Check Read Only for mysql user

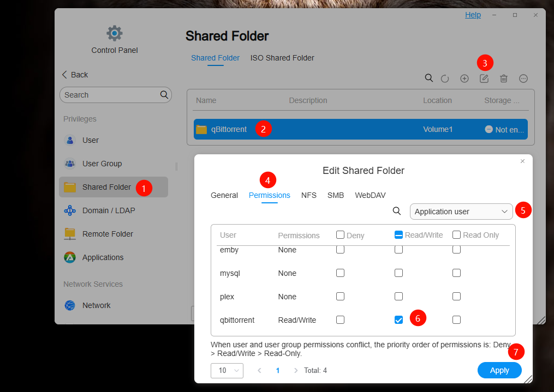tap(456, 273)
